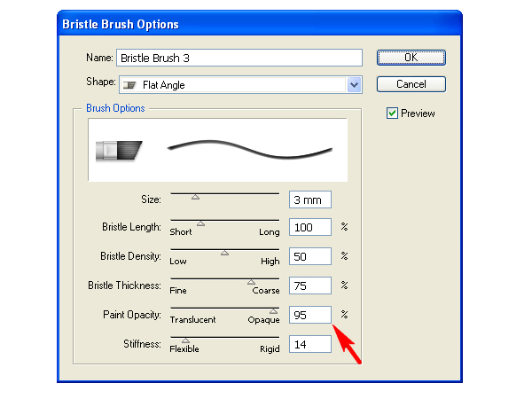Focus the Size value field 3 mm
This screenshot has height=399, width=532.
coord(310,199)
